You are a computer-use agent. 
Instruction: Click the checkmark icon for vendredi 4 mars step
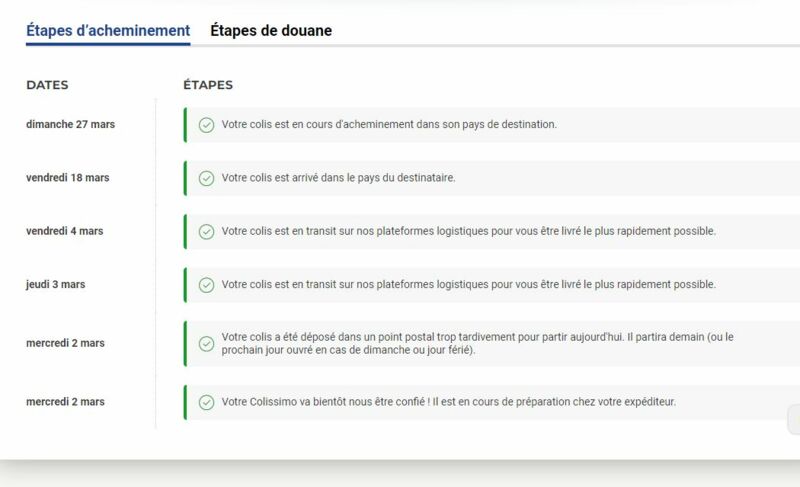point(206,232)
